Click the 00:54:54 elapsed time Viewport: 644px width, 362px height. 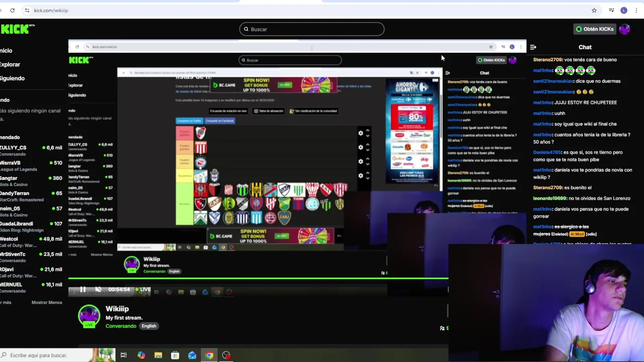tap(119, 290)
